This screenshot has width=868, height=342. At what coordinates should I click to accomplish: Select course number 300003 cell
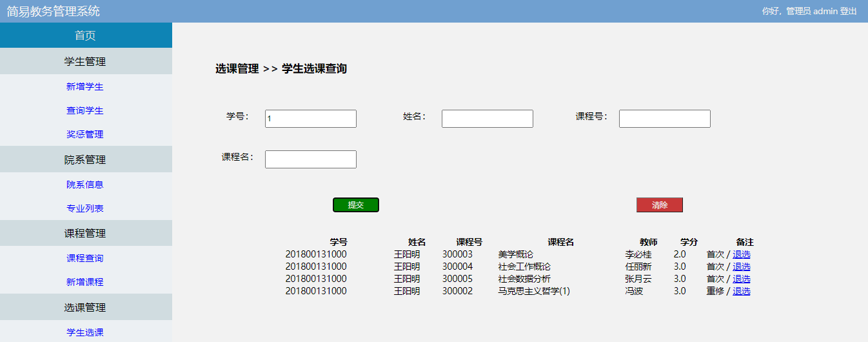click(x=457, y=254)
